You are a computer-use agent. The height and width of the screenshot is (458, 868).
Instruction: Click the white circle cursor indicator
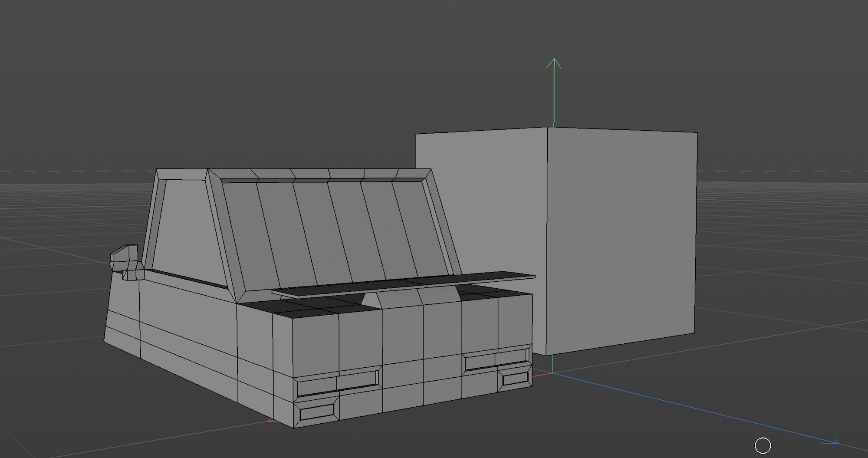tap(763, 445)
